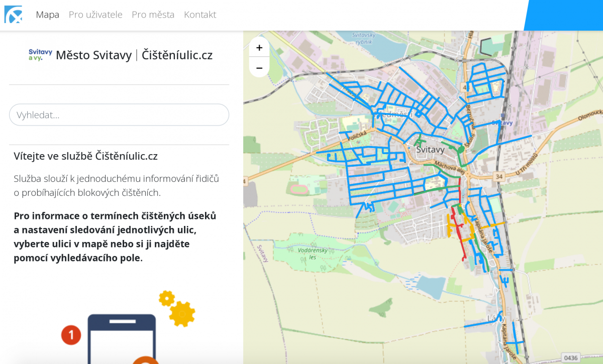The width and height of the screenshot is (603, 364).
Task: Select the 'Město Svitavy | Čištěníulic.cz' heading
Action: pos(134,55)
